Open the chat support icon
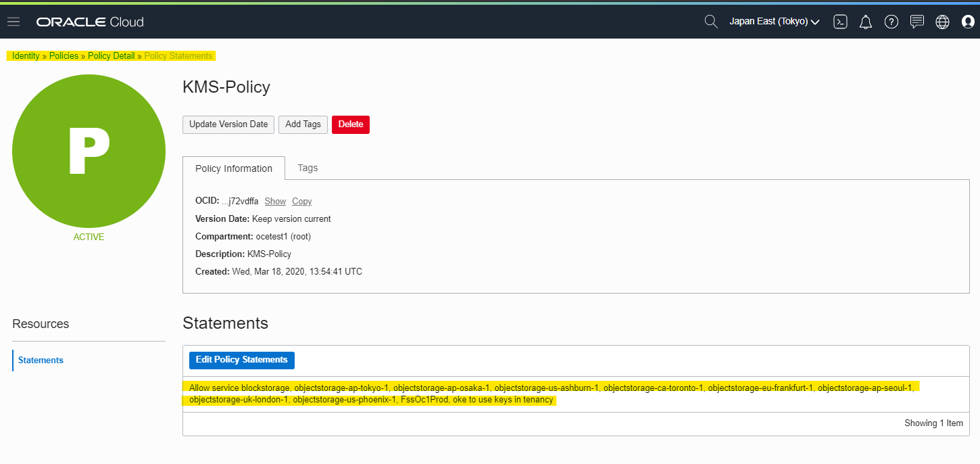 [917, 22]
